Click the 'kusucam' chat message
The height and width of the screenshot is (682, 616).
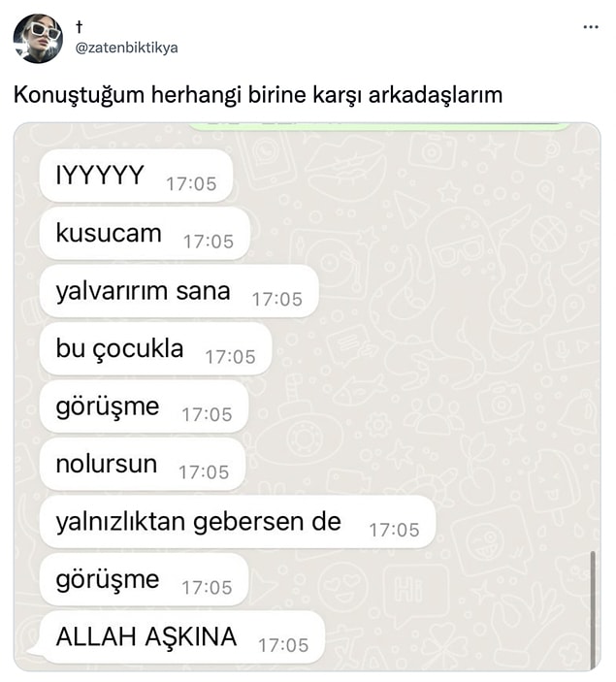coord(145,234)
